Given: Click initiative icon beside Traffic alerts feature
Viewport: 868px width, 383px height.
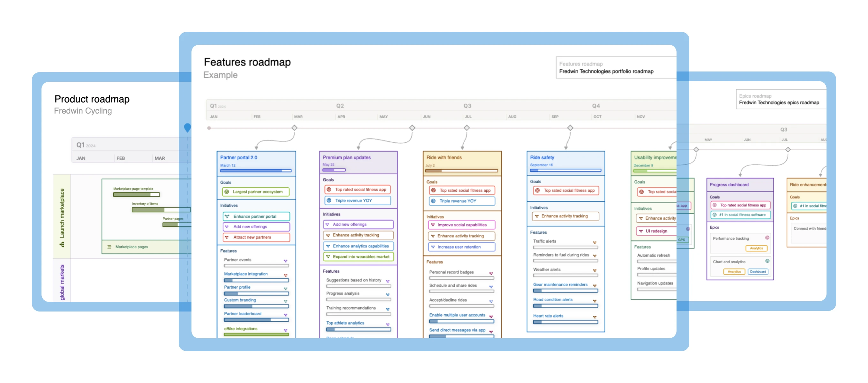Looking at the screenshot, I should coord(595,243).
